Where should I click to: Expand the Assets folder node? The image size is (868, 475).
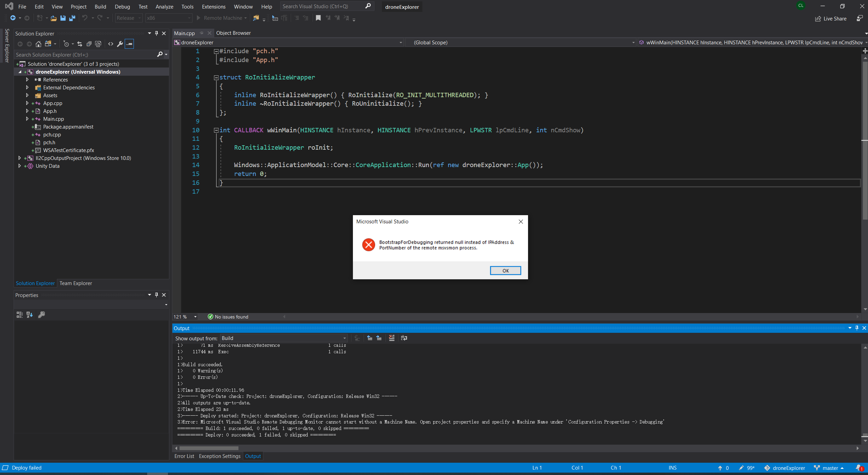27,95
